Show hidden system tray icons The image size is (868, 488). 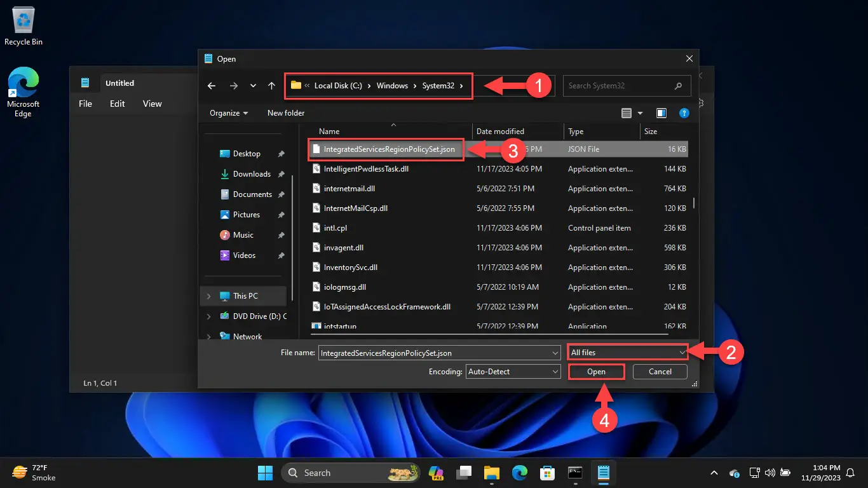click(x=714, y=473)
